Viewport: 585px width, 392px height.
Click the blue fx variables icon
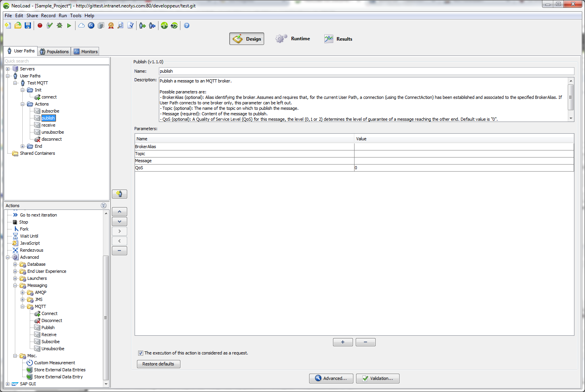pyautogui.click(x=91, y=25)
